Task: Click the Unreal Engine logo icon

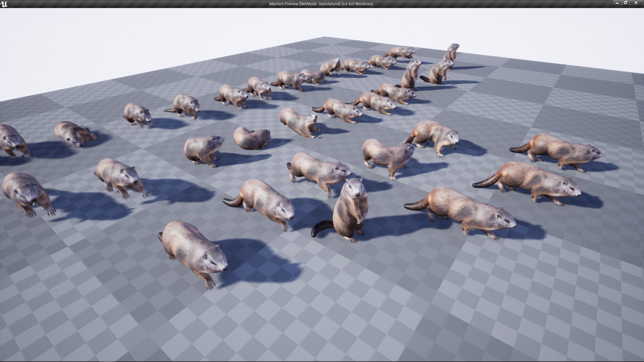Action: (5, 4)
